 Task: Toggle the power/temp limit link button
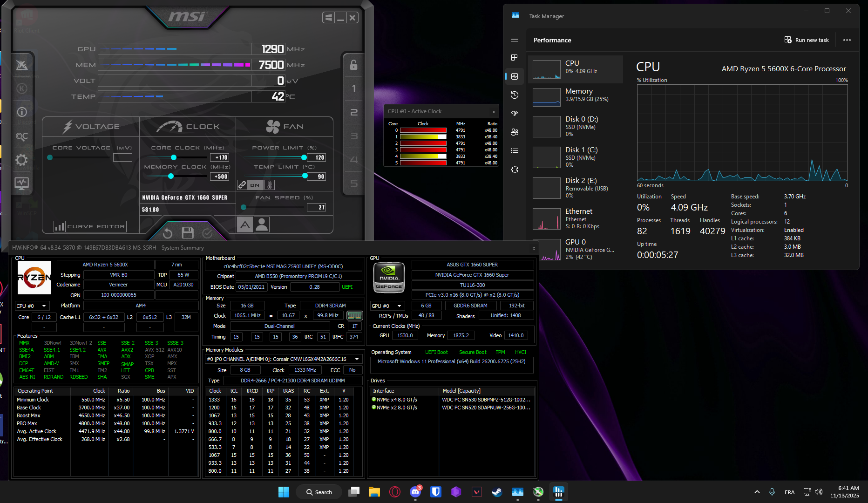242,185
